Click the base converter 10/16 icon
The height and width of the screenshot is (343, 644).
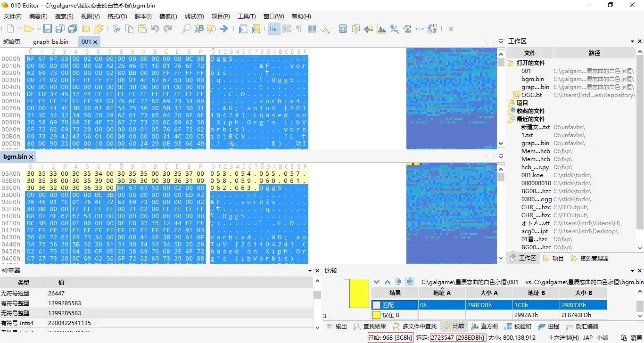pyautogui.click(x=432, y=29)
